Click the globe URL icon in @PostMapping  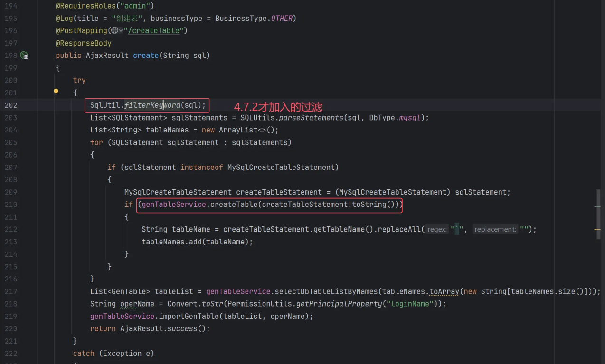coord(114,31)
